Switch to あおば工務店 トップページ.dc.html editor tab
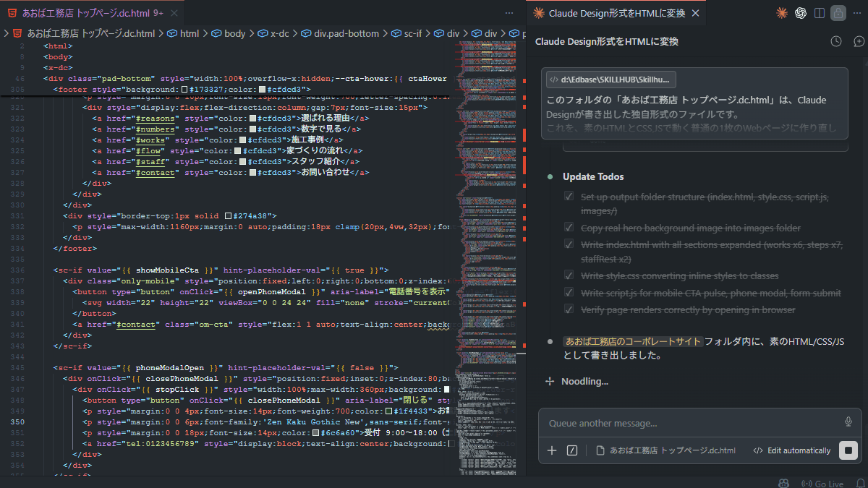Viewport: 868px width, 488px height. point(92,13)
